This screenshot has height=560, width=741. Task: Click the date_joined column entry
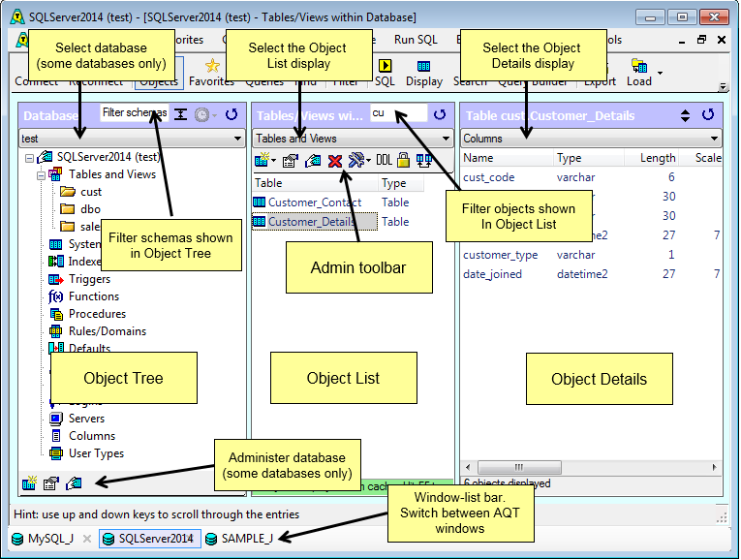492,274
